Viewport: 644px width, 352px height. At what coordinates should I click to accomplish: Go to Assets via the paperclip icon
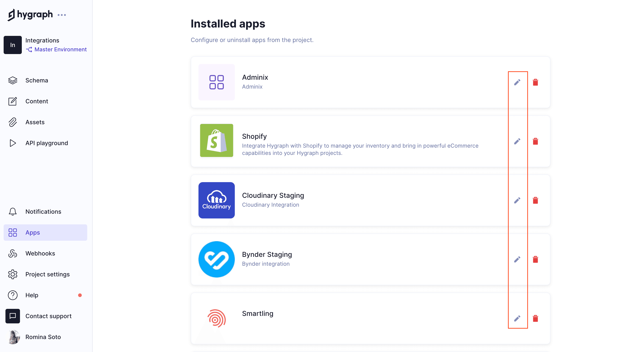point(35,122)
